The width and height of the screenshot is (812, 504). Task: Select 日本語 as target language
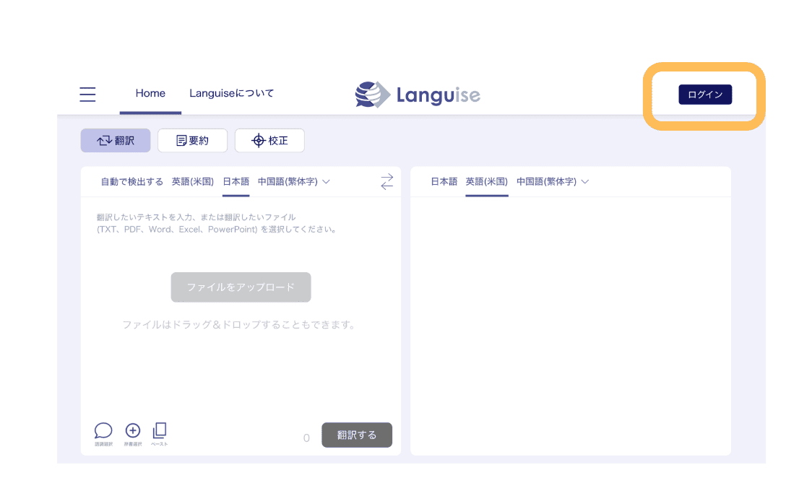tap(444, 182)
